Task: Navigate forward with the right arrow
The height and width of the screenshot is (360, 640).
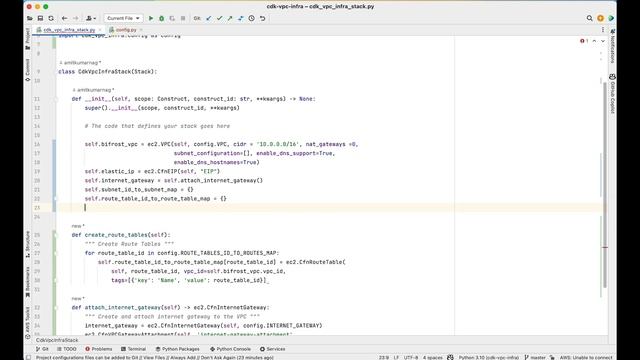Action: tap(76, 18)
